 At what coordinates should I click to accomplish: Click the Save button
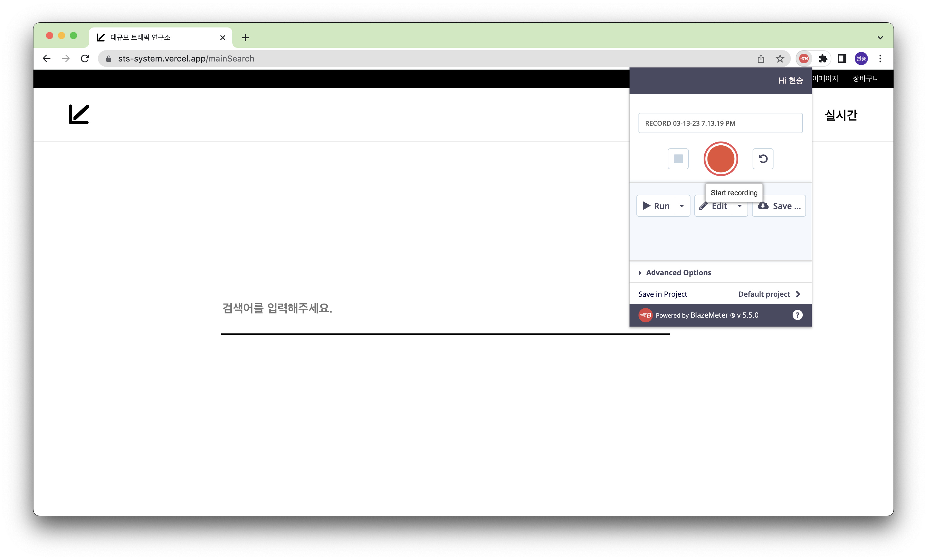779,206
